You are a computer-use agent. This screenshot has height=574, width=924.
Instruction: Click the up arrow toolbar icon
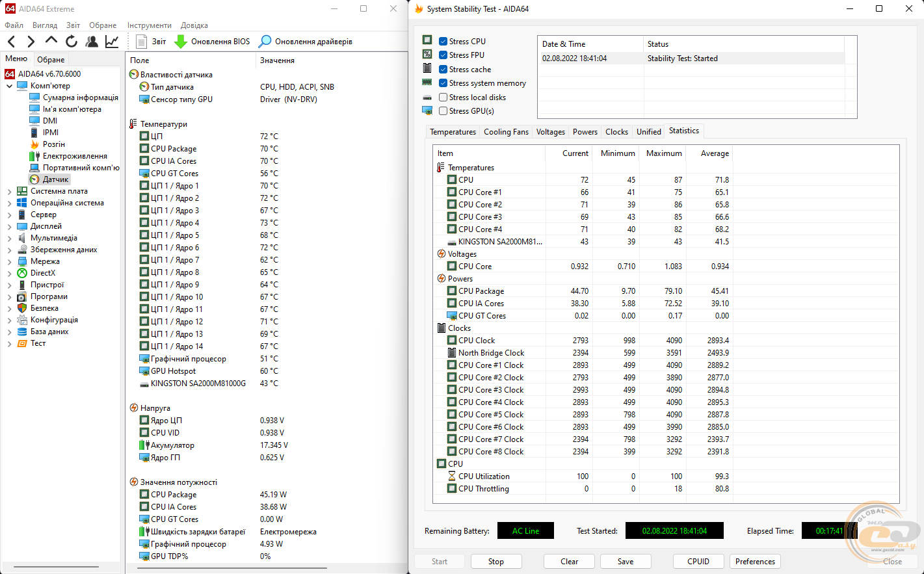51,41
